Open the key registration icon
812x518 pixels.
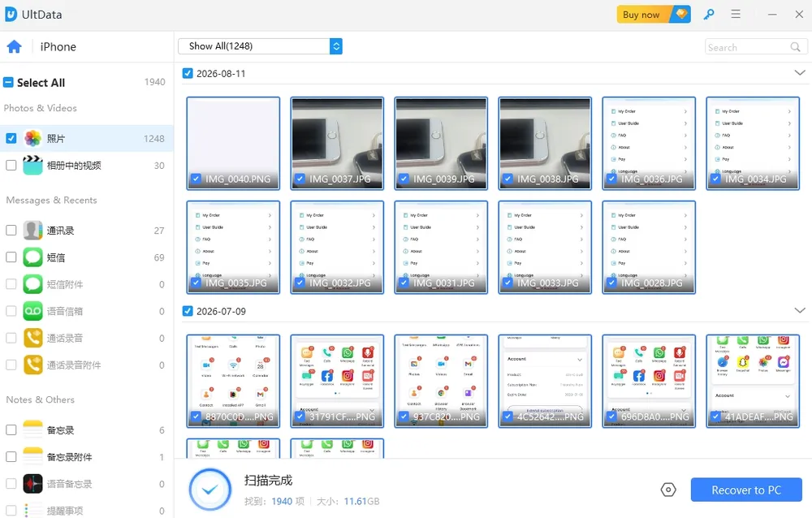708,15
